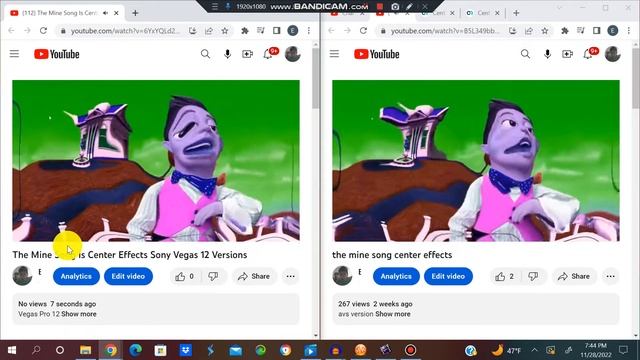Image resolution: width=640 pixels, height=360 pixels.
Task: Open Windows Start menu
Action: pyautogui.click(x=12, y=350)
